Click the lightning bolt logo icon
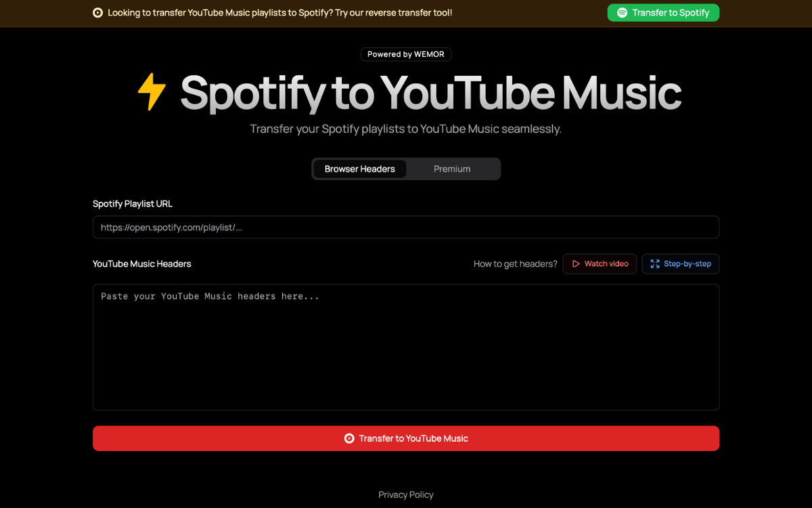The image size is (812, 508). [x=152, y=92]
